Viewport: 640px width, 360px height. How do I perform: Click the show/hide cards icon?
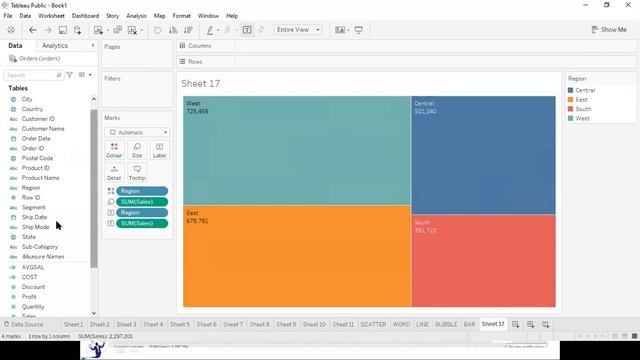(340, 30)
